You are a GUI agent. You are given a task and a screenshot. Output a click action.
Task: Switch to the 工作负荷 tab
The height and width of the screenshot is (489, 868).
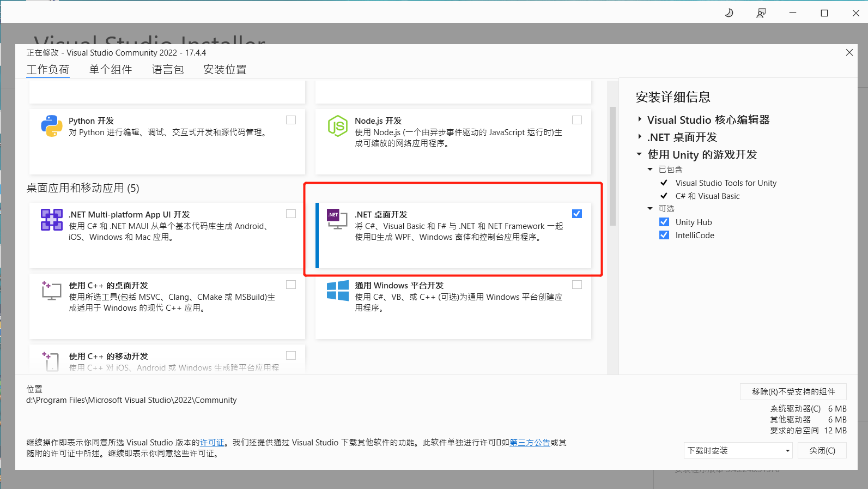[48, 70]
